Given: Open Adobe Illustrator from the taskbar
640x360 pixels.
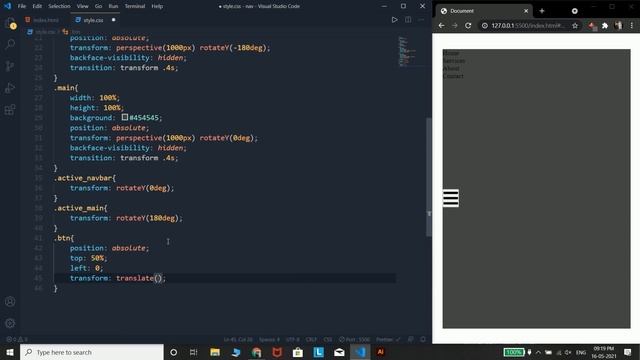Looking at the screenshot, I should click(x=380, y=352).
